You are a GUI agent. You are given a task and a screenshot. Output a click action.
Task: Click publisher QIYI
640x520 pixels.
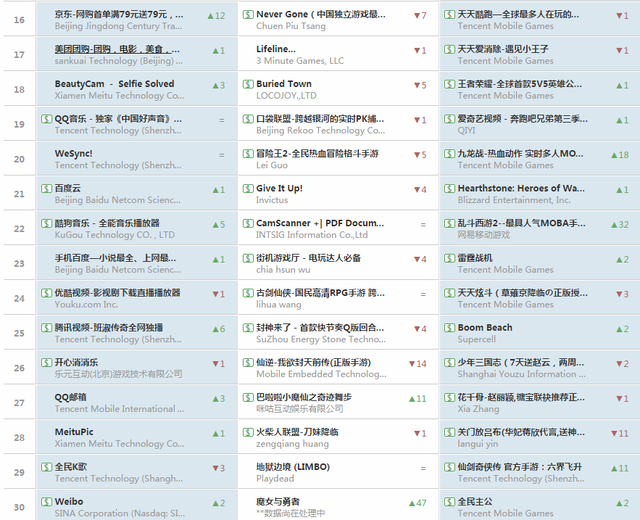(x=466, y=130)
